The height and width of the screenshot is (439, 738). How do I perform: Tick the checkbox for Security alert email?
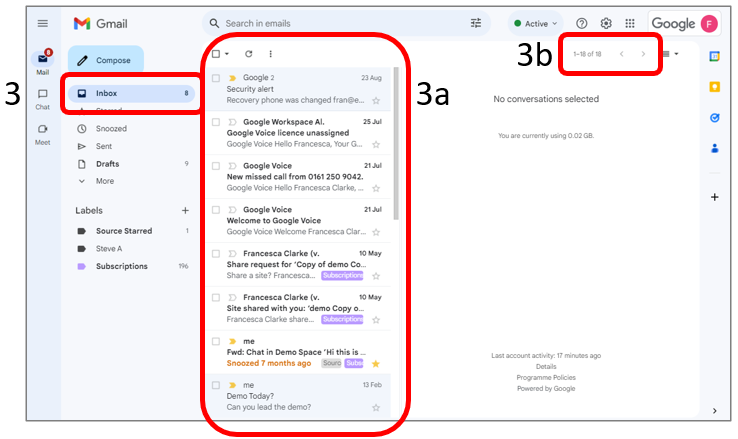tap(216, 78)
